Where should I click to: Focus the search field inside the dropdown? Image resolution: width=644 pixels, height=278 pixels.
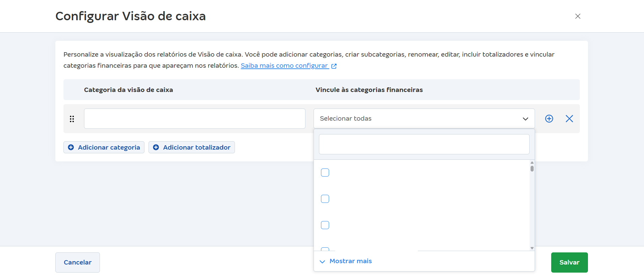point(424,144)
